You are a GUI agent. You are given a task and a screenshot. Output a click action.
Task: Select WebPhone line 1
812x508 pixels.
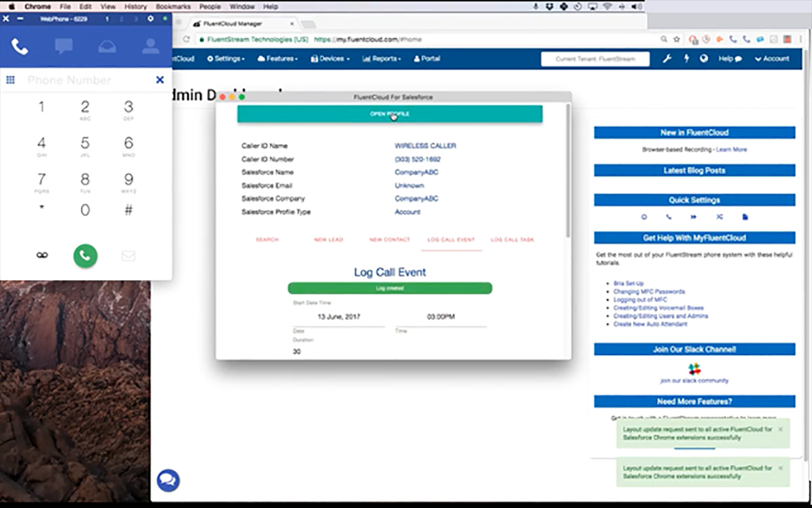point(107,19)
